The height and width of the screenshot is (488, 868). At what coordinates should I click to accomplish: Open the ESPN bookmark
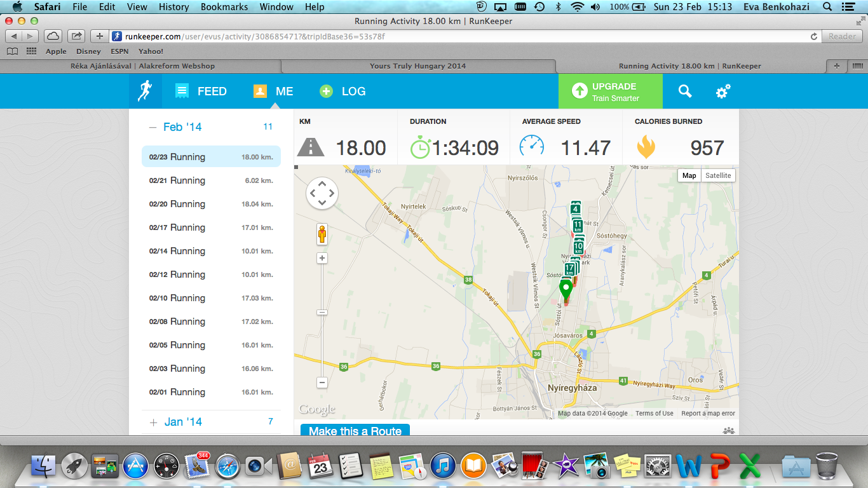[119, 51]
